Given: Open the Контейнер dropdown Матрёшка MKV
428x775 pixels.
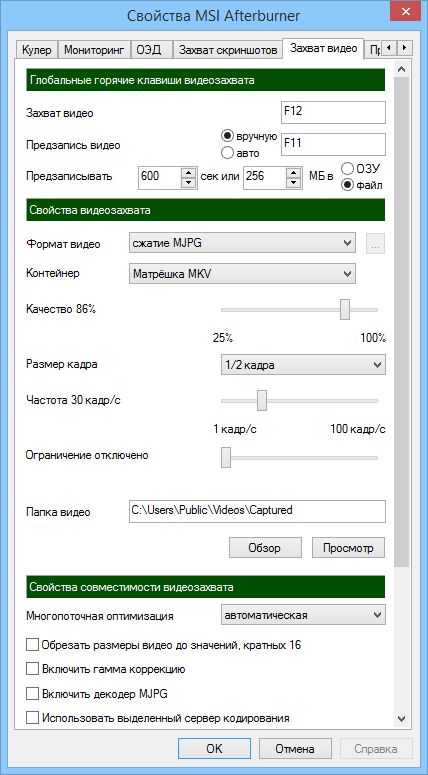Looking at the screenshot, I should [242, 274].
